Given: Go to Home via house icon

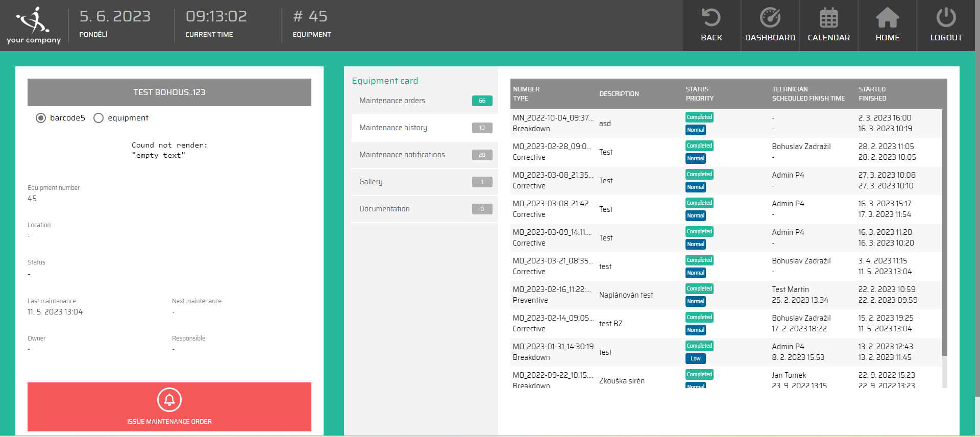Looking at the screenshot, I should [x=887, y=18].
